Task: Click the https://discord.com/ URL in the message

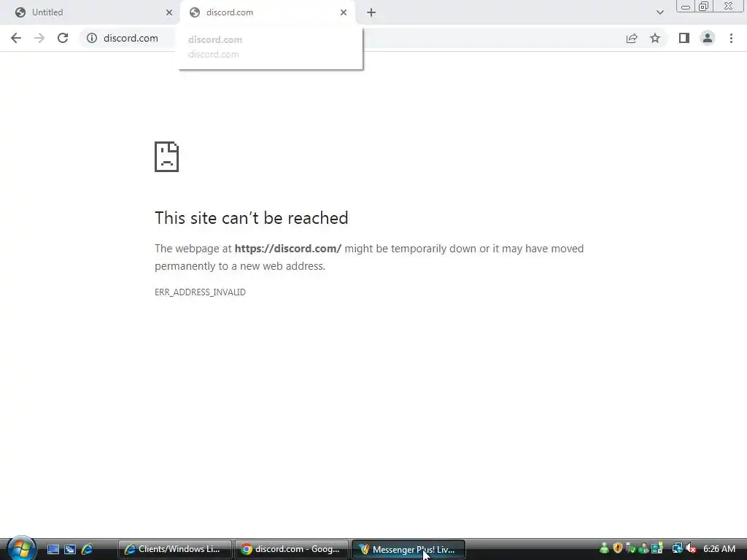Action: 287,249
